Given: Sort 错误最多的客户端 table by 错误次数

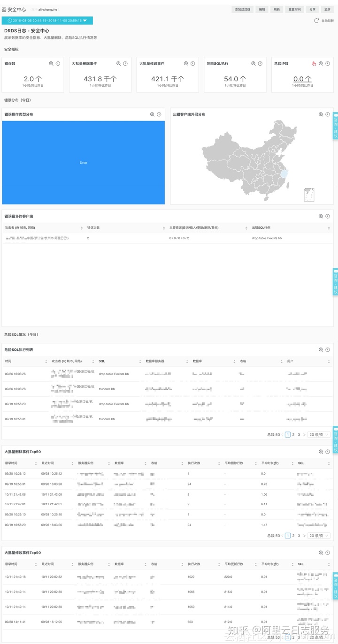Looking at the screenshot, I should 164,227.
